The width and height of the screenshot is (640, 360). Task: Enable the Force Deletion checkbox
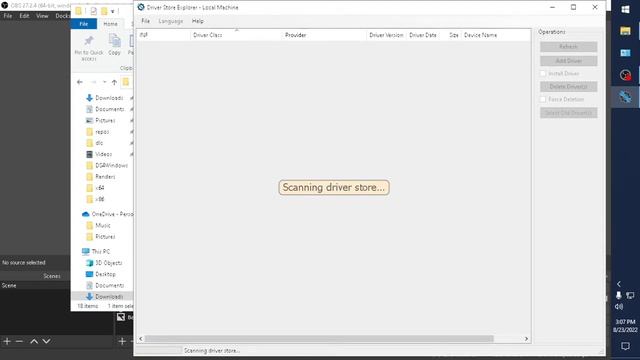click(543, 99)
